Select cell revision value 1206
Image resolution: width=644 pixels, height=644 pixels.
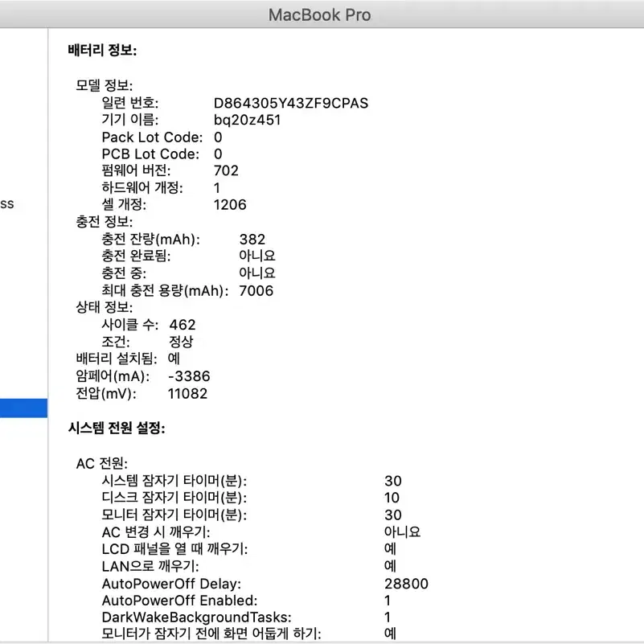coord(230,204)
